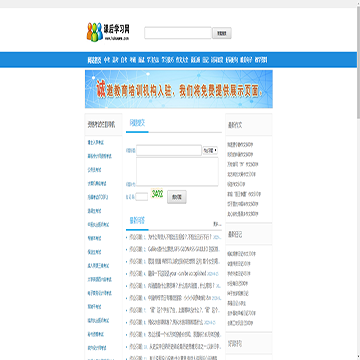The image size is (360, 360).
Task: Click the 3402 captcha image to refresh
Action: (157, 194)
